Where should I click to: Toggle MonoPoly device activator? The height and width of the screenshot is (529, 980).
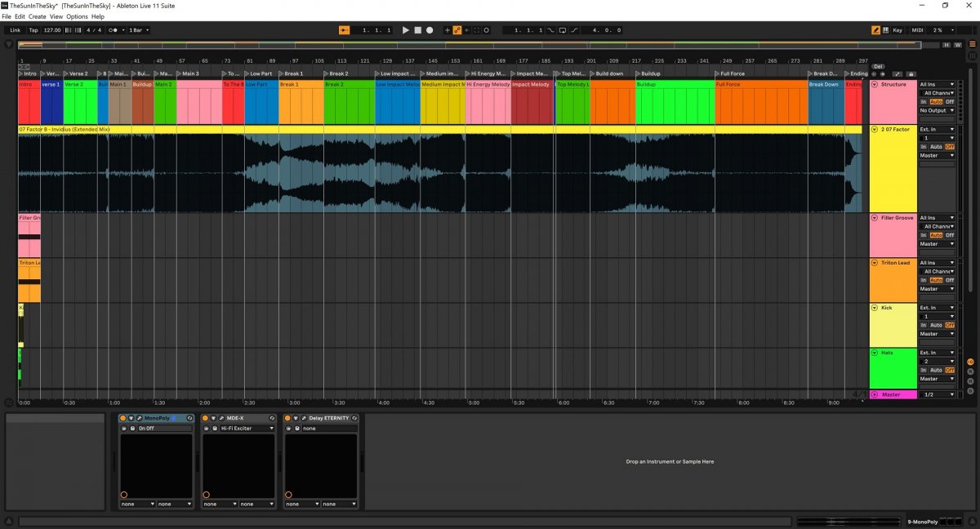pyautogui.click(x=122, y=418)
